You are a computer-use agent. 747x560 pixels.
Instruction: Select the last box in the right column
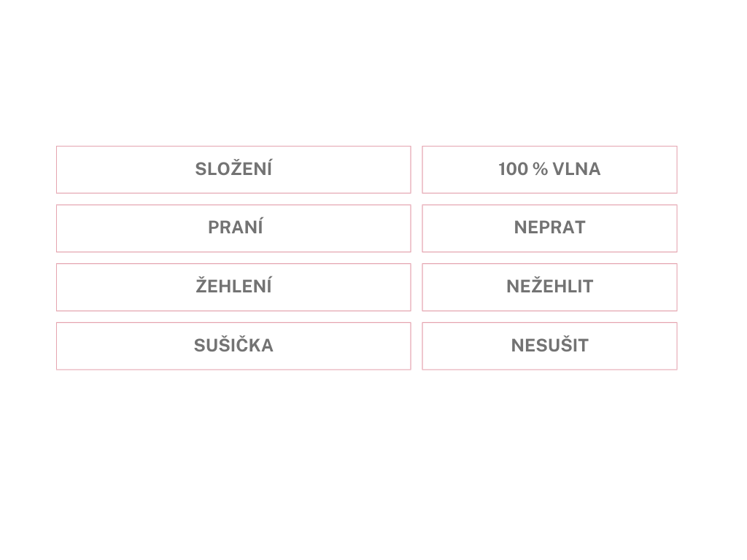click(x=549, y=346)
